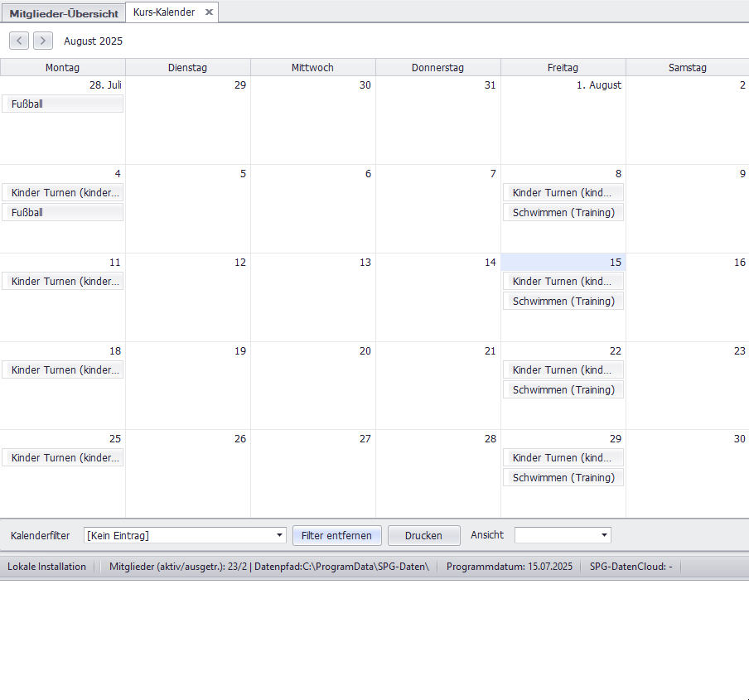
Task: Open Kinder Turnen event on August 15
Action: pos(563,282)
